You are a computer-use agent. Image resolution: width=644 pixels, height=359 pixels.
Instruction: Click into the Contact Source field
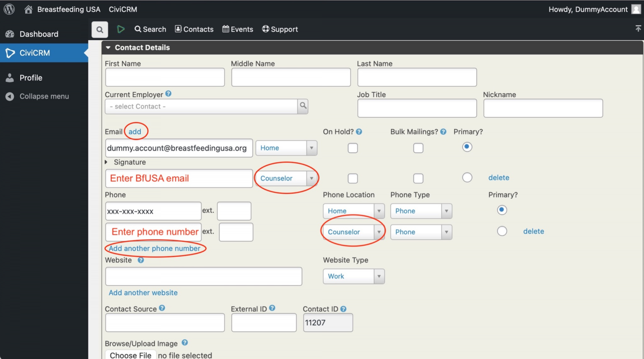[x=165, y=323]
